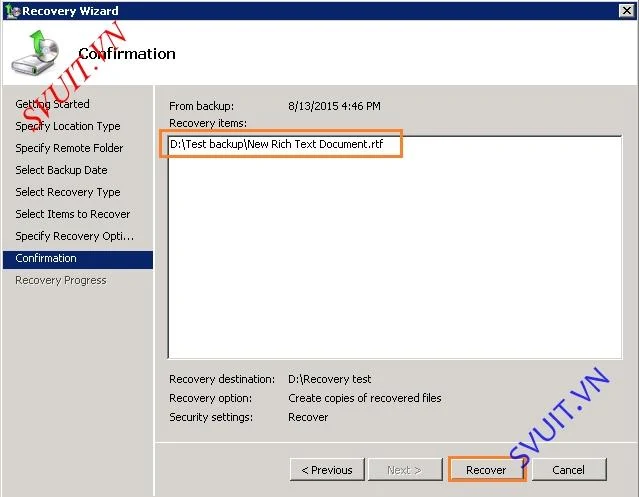Viewport: 639px width, 497px height.
Task: Open the Specify Location Type step
Action: coord(68,126)
